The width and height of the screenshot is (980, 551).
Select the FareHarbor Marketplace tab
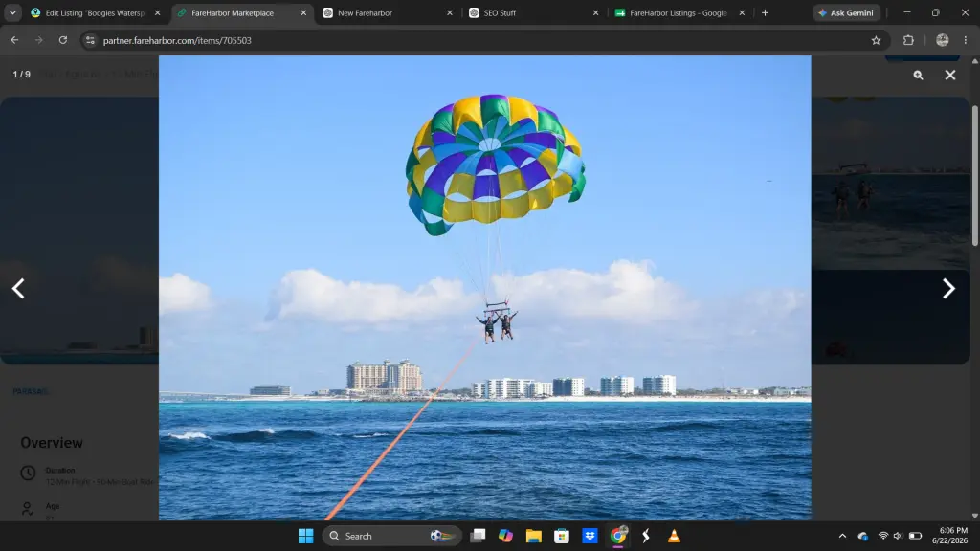tap(233, 12)
